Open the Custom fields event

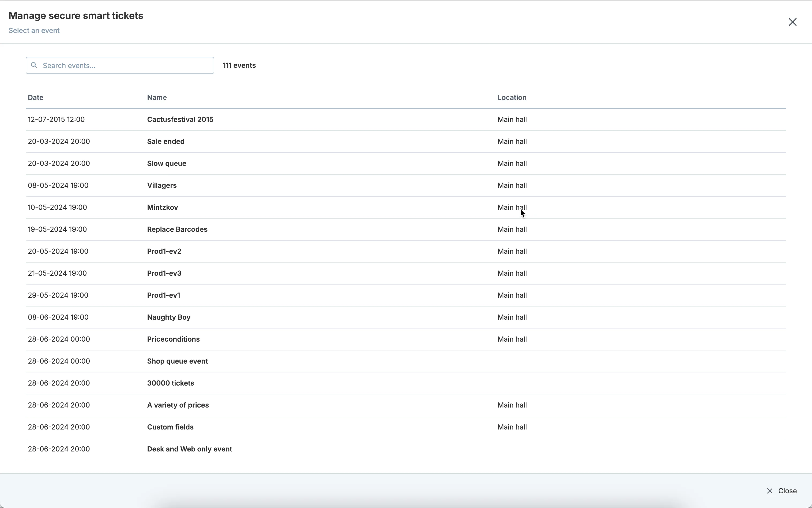coord(406,427)
